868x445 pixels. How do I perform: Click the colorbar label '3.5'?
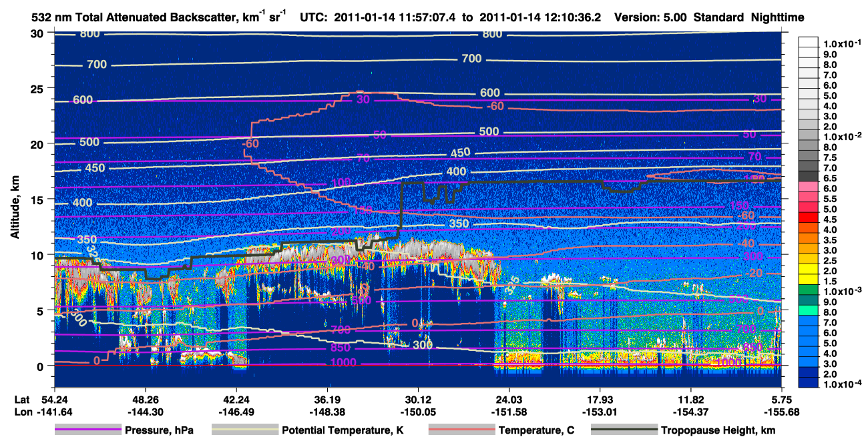coord(831,240)
